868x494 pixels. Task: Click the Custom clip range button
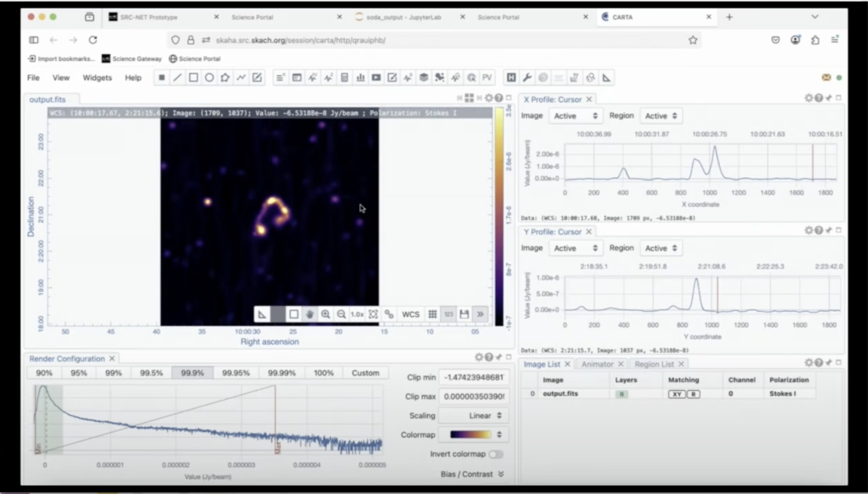(365, 373)
